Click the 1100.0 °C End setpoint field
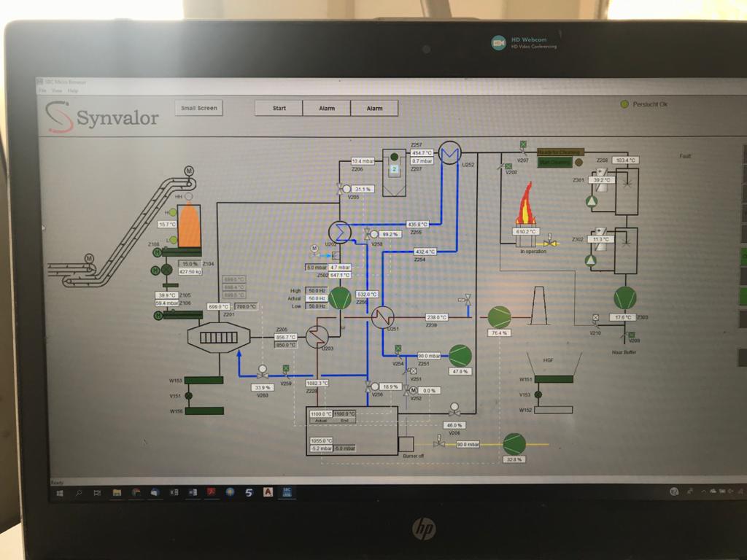This screenshot has width=747, height=560. 344,414
